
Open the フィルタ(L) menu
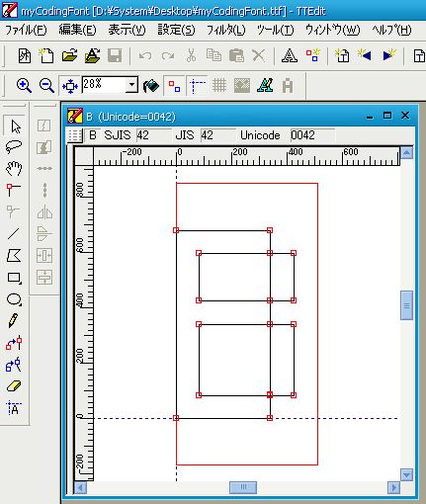tap(226, 31)
